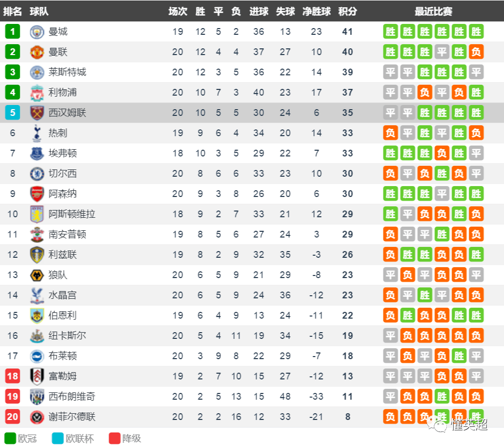Click the Chelsea club crest
The width and height of the screenshot is (504, 447).
37,174
